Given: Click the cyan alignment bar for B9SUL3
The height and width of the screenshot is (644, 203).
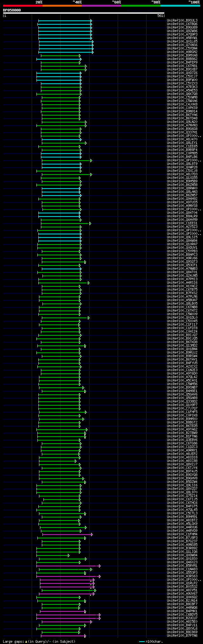Looking at the screenshot, I should point(65,21).
